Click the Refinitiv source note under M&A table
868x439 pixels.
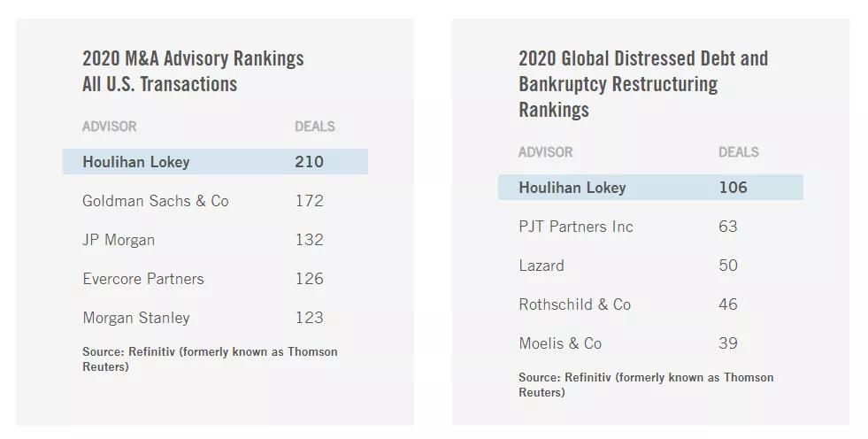(210, 358)
